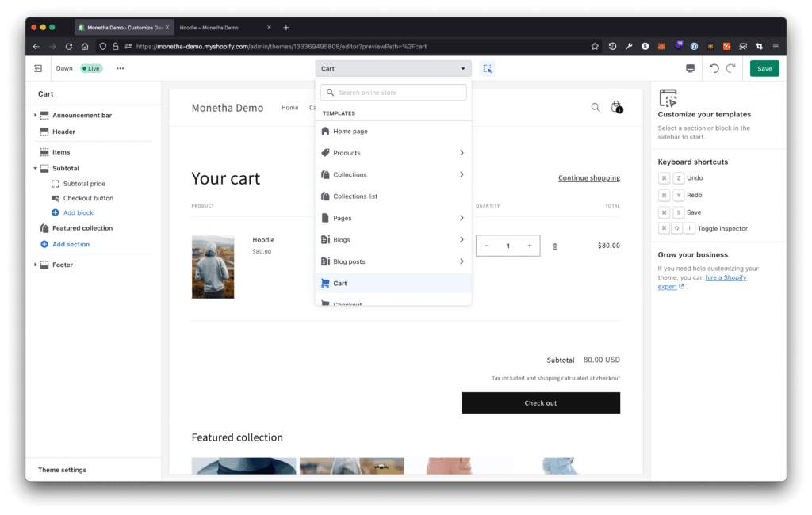812x515 pixels.
Task: Expand the Pages submenu chevron
Action: [x=462, y=218]
